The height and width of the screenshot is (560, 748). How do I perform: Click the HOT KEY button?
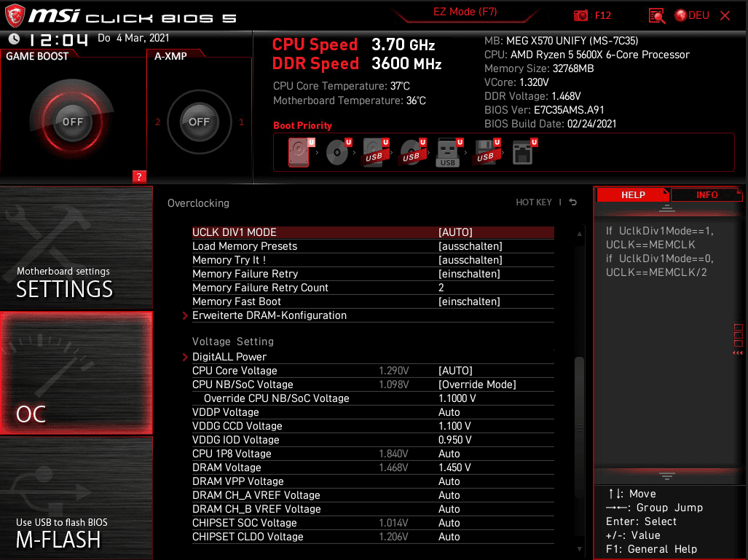[533, 202]
